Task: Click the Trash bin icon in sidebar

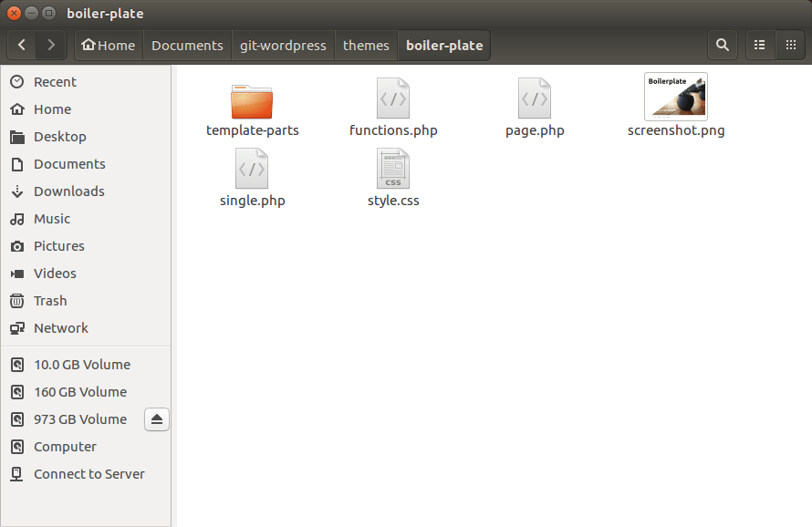Action: (x=17, y=301)
